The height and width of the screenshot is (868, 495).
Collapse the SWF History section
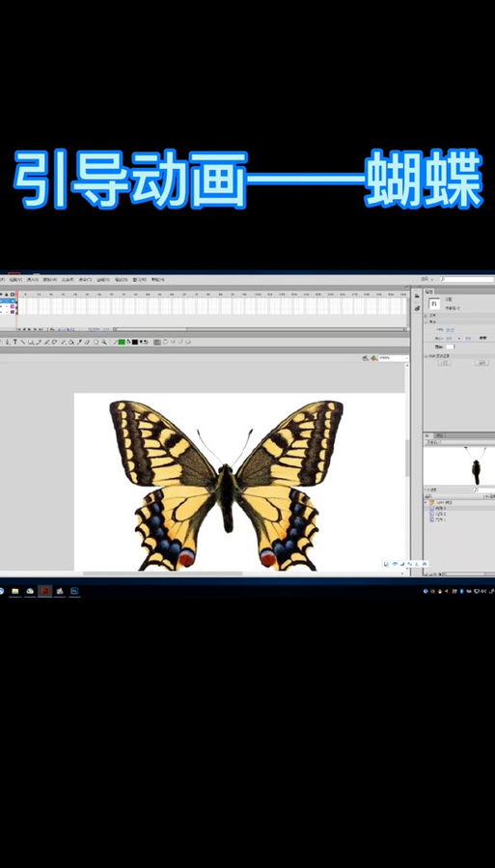pyautogui.click(x=426, y=356)
